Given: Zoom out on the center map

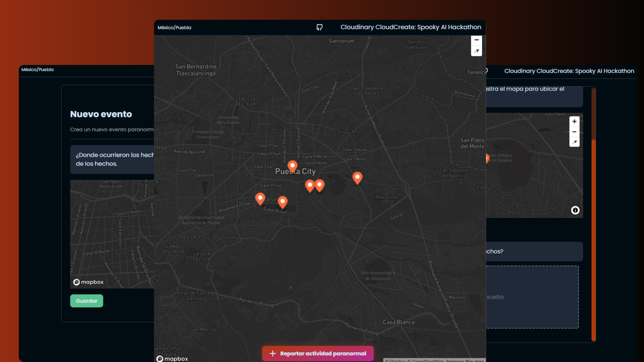Looking at the screenshot, I should [476, 40].
